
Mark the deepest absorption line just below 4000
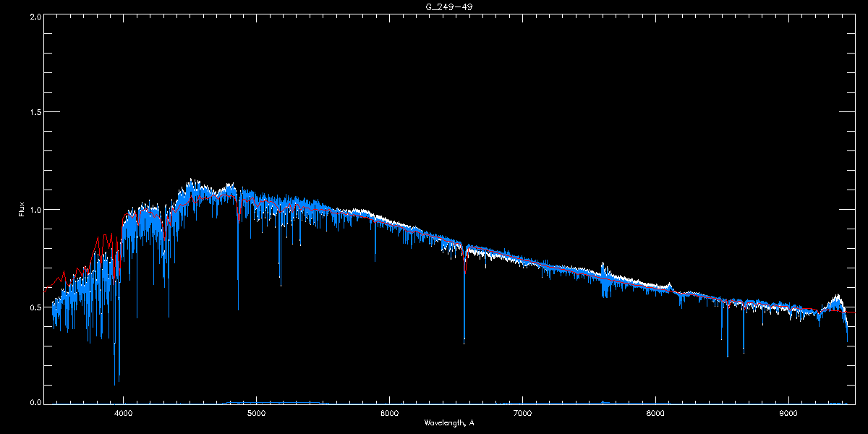(114, 380)
